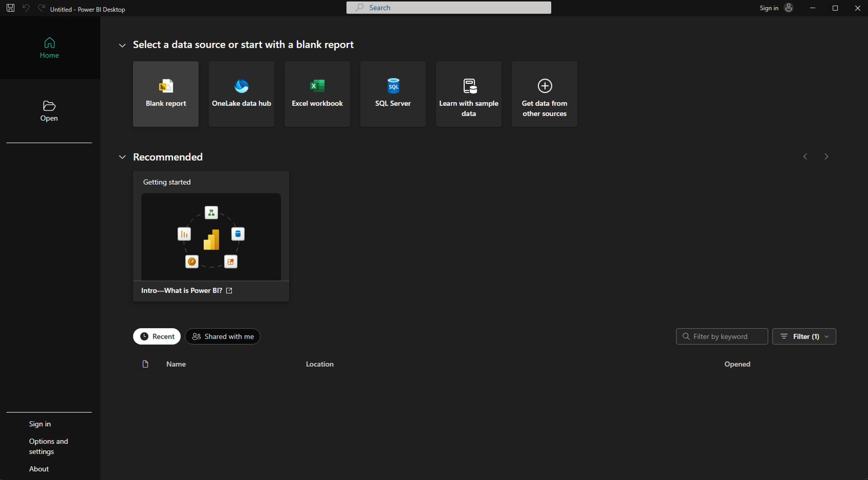The height and width of the screenshot is (480, 868).
Task: Select Learn with sample data tile
Action: (x=469, y=94)
